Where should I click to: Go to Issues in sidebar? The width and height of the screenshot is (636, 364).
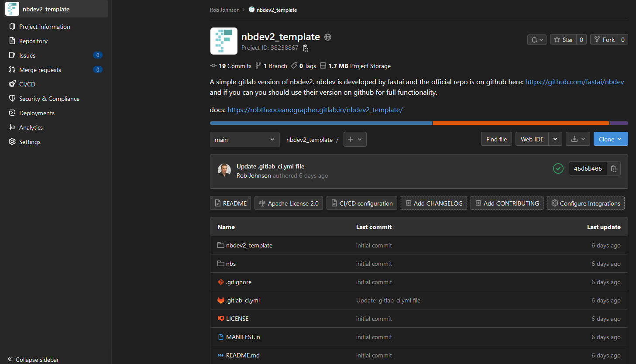coord(27,55)
